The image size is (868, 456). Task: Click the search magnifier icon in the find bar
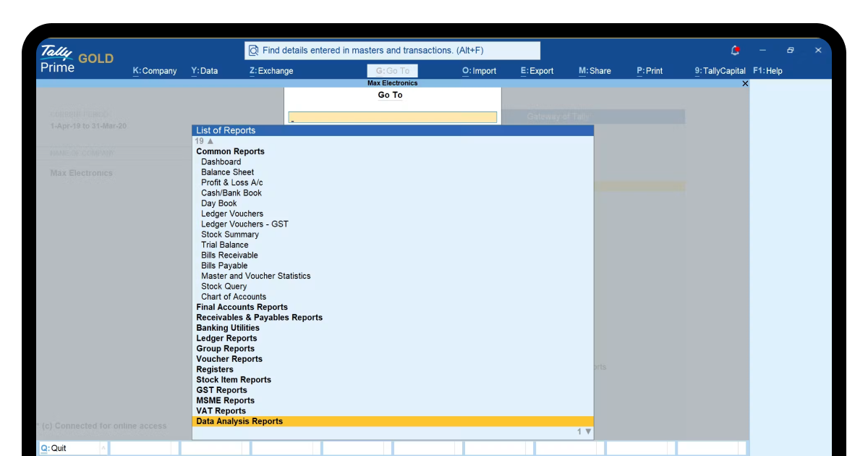click(x=254, y=51)
